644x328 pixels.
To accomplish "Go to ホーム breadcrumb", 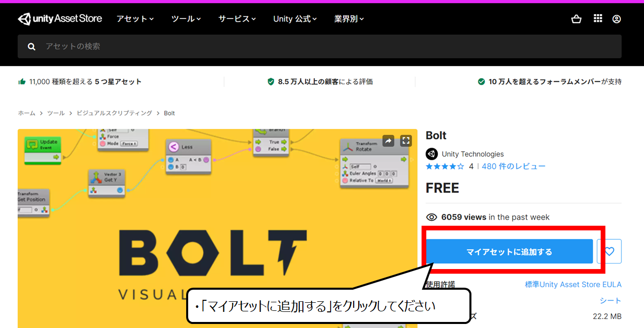I will click(x=27, y=113).
